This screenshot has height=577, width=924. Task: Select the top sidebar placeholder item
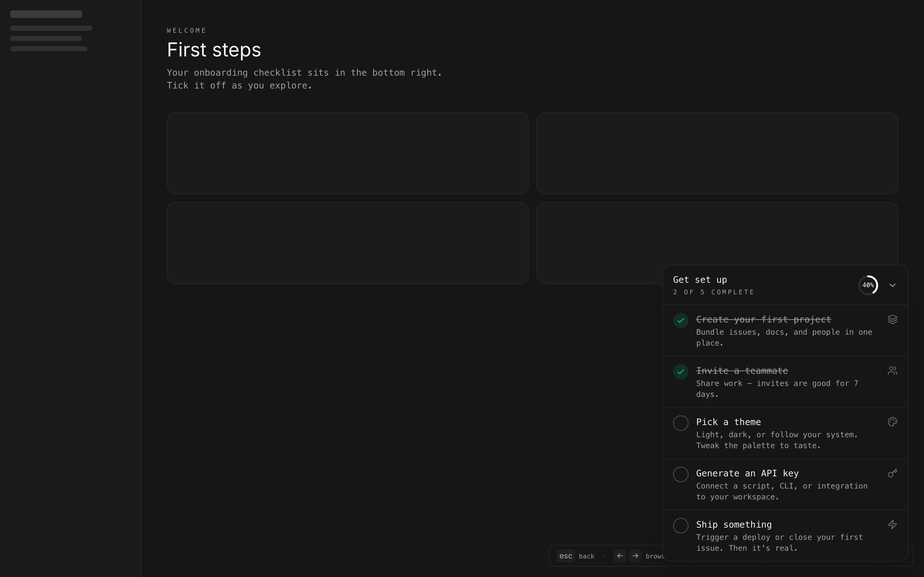click(46, 14)
